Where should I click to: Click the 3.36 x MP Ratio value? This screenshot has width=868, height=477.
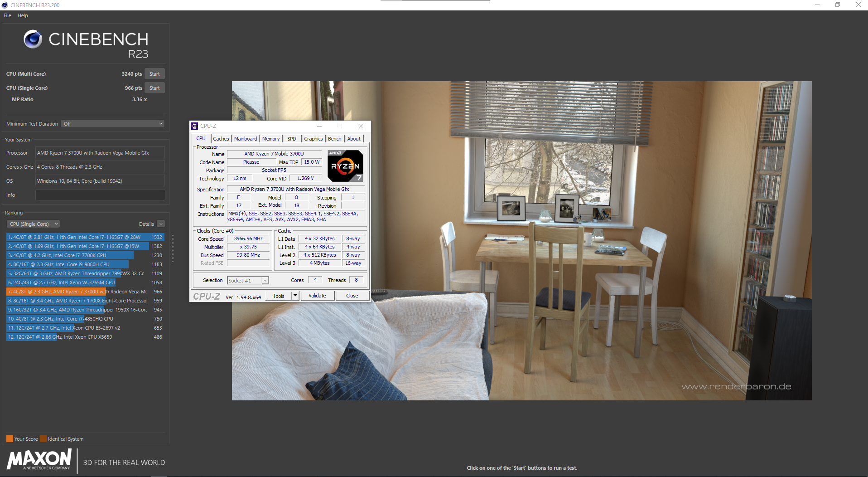click(x=140, y=99)
